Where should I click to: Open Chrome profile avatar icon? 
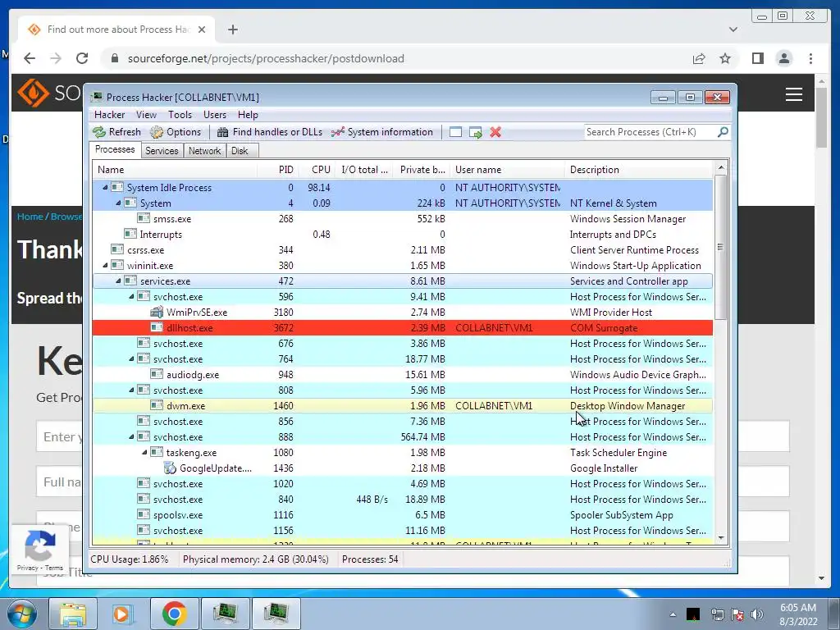(783, 58)
